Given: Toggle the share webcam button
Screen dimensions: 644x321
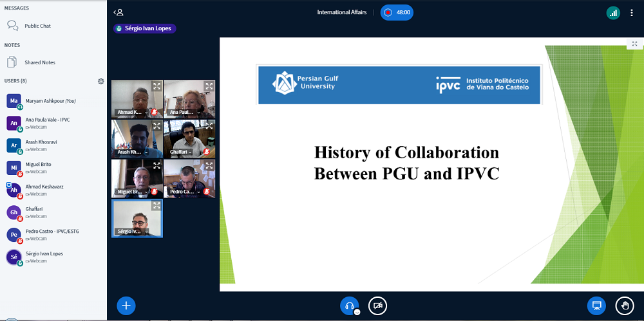Looking at the screenshot, I should pyautogui.click(x=377, y=306).
